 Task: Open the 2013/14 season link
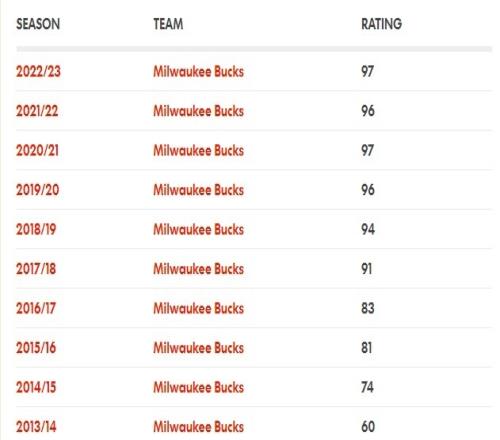(x=36, y=426)
